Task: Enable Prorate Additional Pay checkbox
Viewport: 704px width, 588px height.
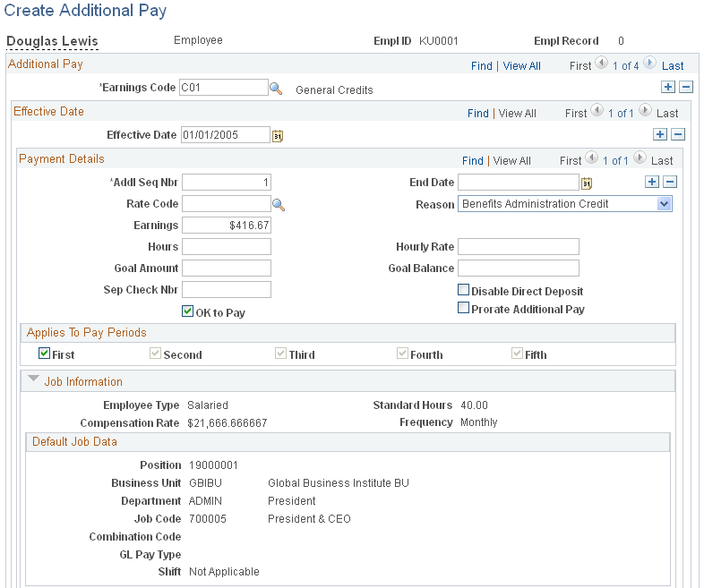Action: tap(463, 307)
